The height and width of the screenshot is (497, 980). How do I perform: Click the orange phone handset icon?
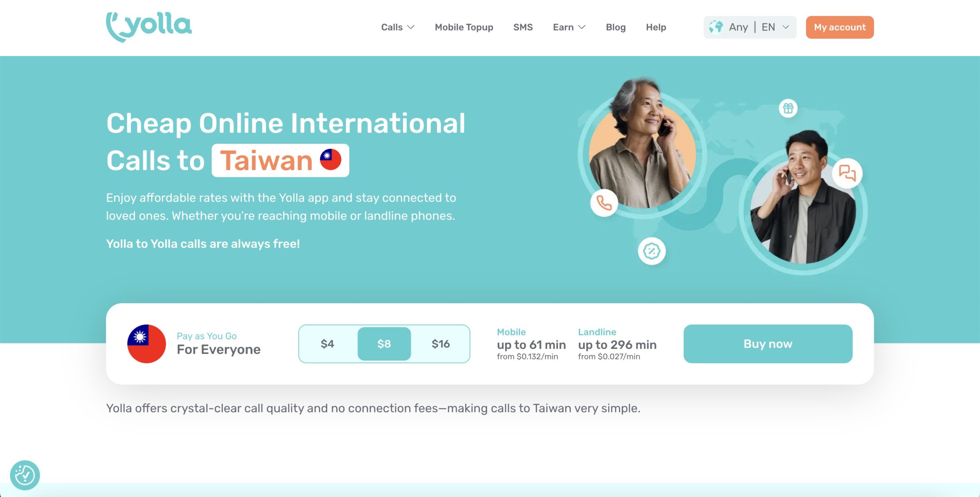[x=604, y=203]
